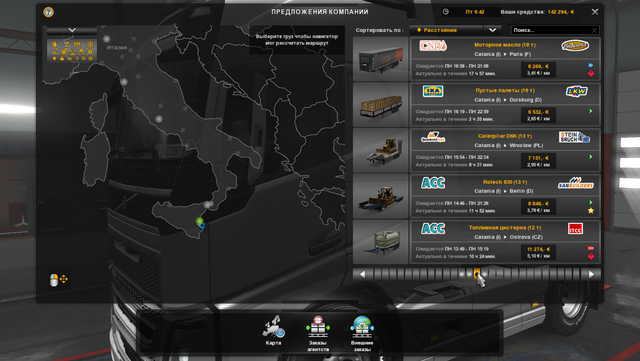The image size is (640, 361).
Task: Select the Моторное масло job to Paris
Action: [477, 59]
